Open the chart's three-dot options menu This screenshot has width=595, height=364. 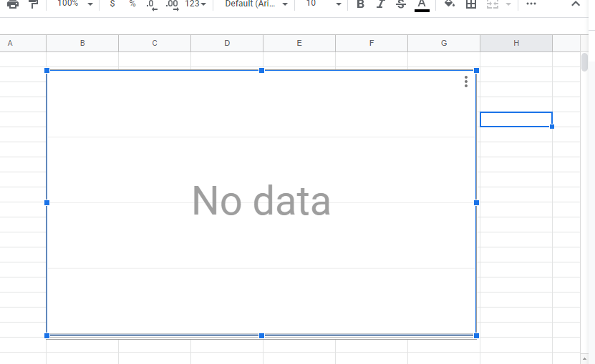466,82
